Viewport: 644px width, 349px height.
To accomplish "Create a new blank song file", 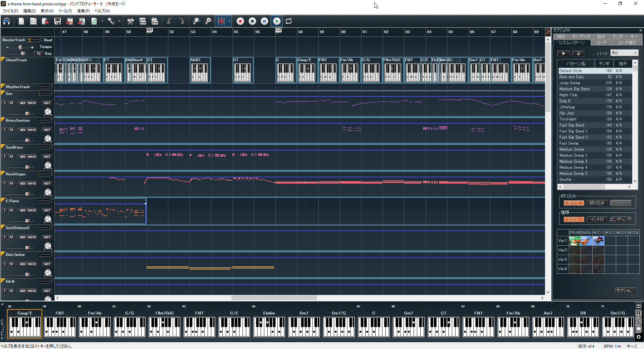I will click(21, 21).
